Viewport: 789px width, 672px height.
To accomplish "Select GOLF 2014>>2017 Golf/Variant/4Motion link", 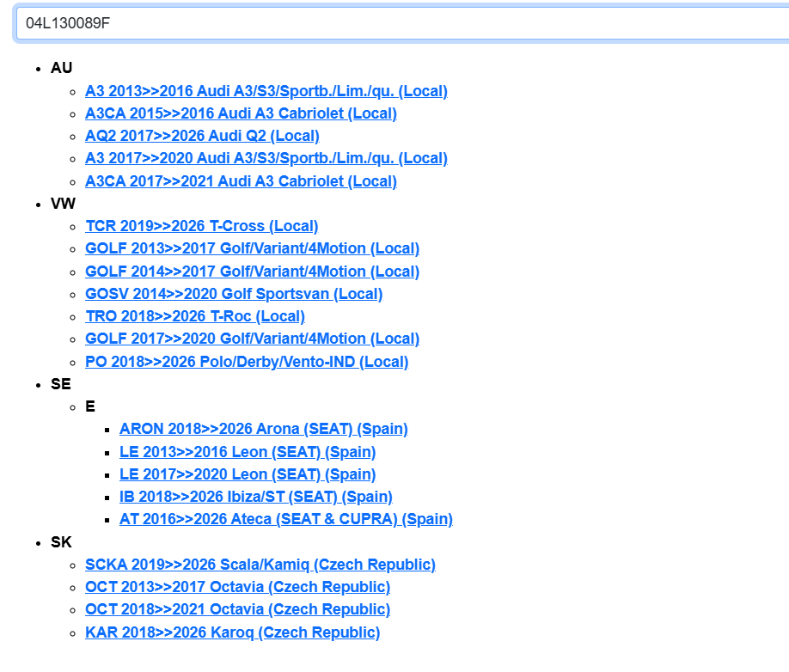I will [252, 272].
